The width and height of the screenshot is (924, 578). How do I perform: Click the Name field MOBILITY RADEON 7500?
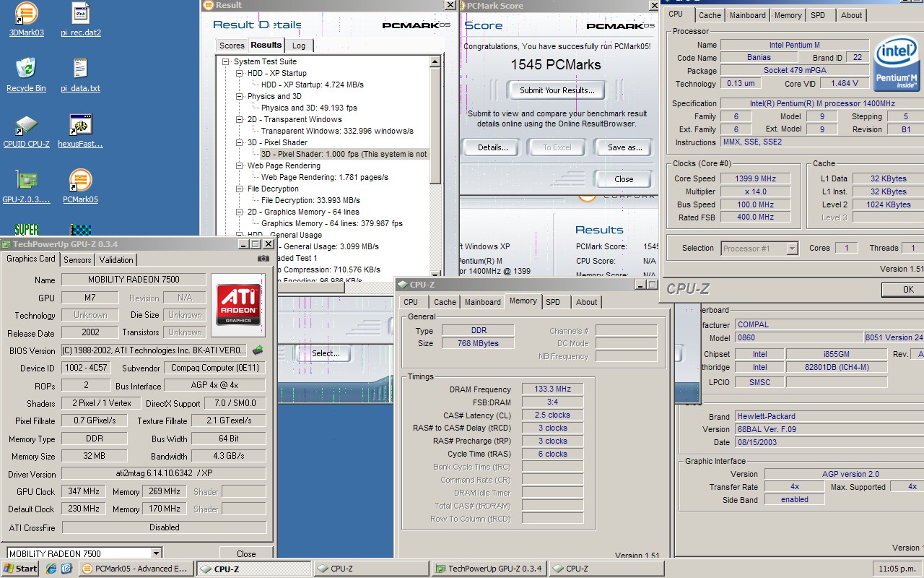[x=134, y=280]
